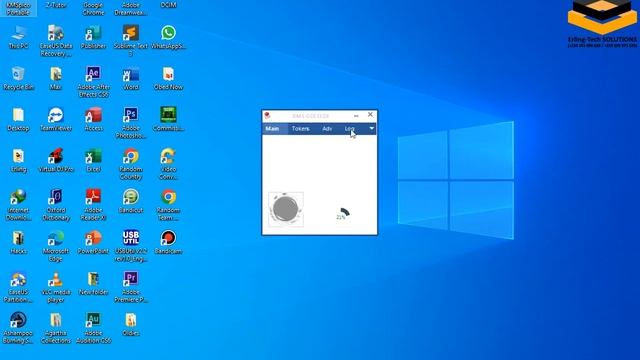The height and width of the screenshot is (360, 640).
Task: Select the EaseUS Partition shortcut
Action: pyautogui.click(x=18, y=288)
